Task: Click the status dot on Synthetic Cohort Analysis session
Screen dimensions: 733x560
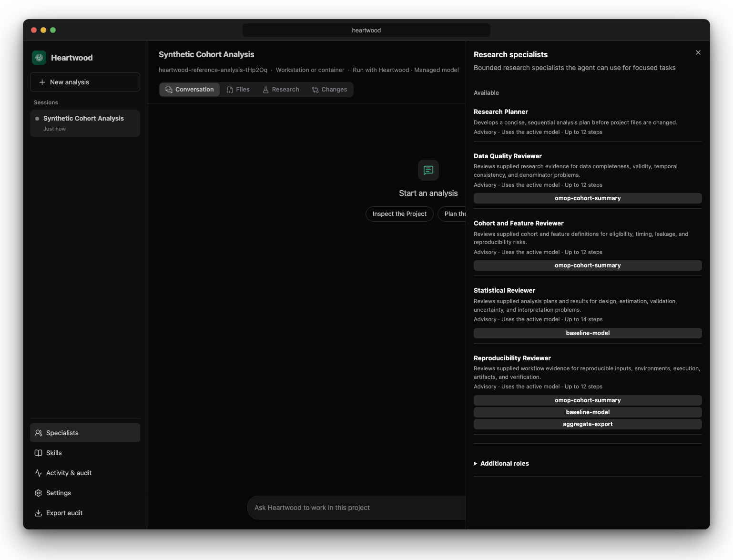Action: pos(37,119)
